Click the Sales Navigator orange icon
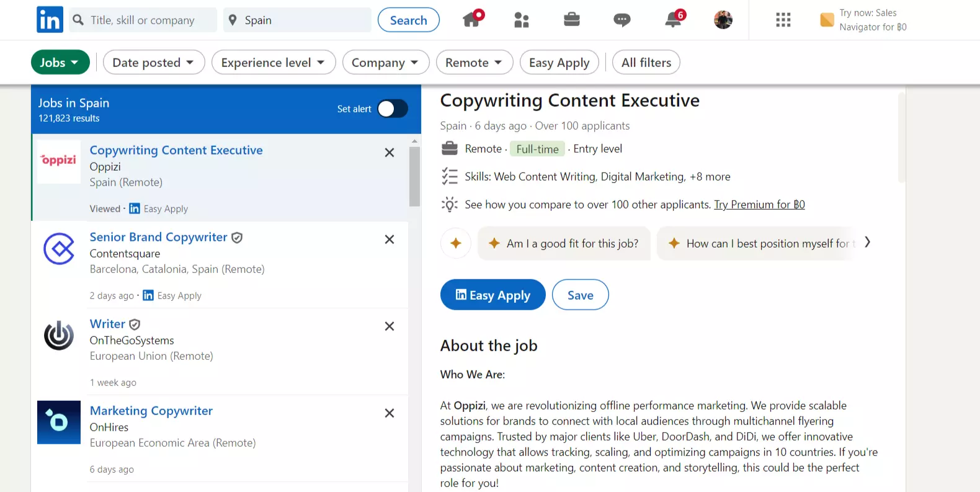Screen dimensions: 980x492 coord(827,20)
